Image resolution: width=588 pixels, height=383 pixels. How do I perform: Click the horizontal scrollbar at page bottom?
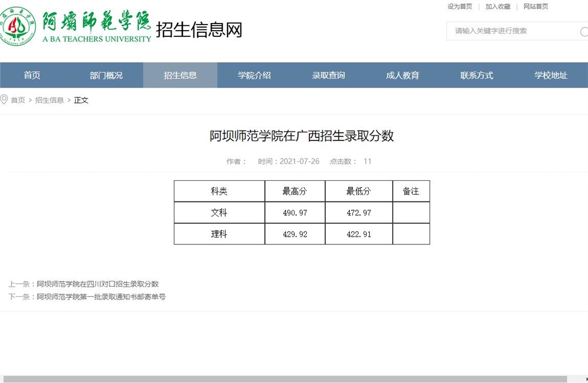click(x=285, y=379)
